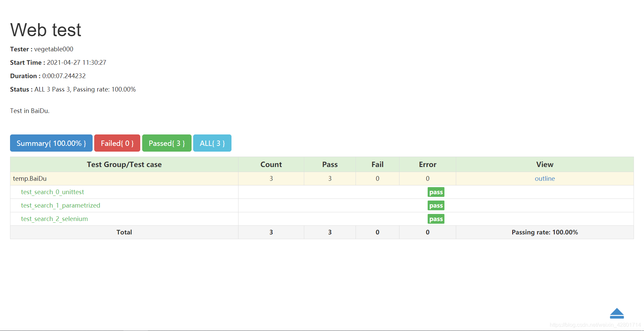Click Error value 0 in Total row
644x331 pixels.
coord(428,232)
